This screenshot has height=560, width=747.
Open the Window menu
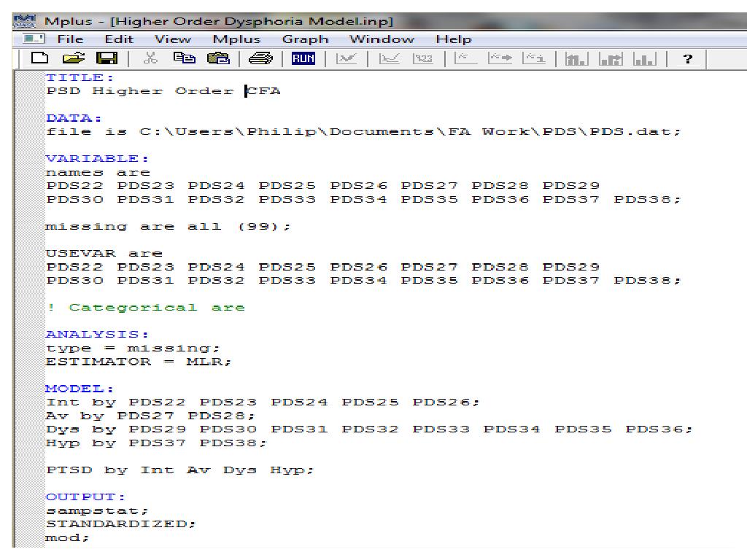(x=382, y=39)
